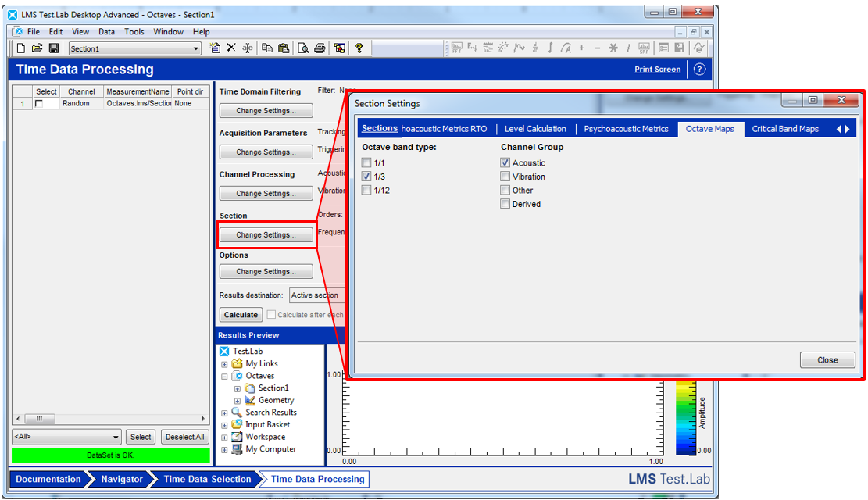Go to the Navigator workflow step
The width and height of the screenshot is (868, 500).
point(122,480)
